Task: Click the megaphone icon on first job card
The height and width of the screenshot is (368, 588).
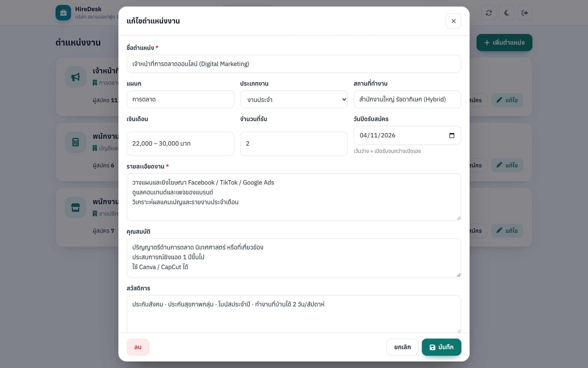Action: (x=76, y=77)
